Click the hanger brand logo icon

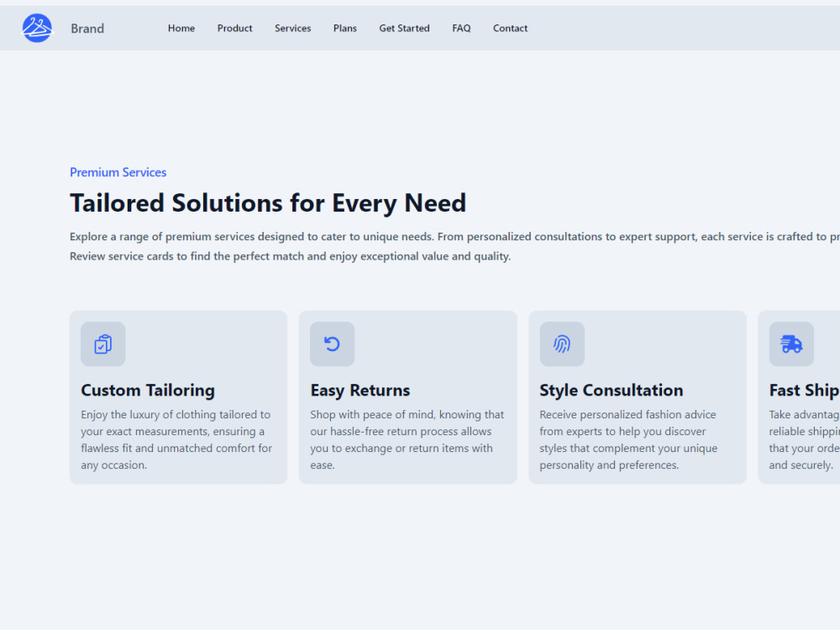tap(37, 28)
